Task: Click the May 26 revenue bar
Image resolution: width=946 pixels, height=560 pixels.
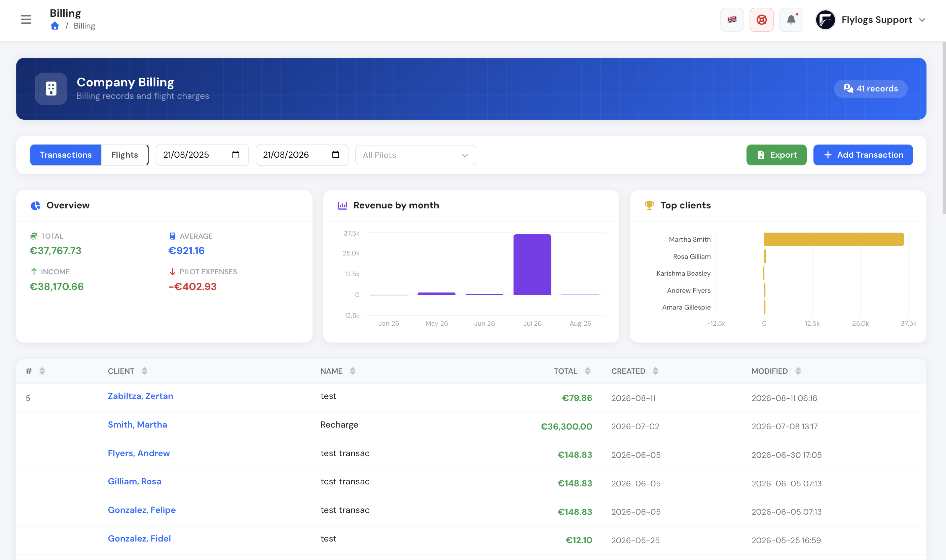Action: [437, 293]
